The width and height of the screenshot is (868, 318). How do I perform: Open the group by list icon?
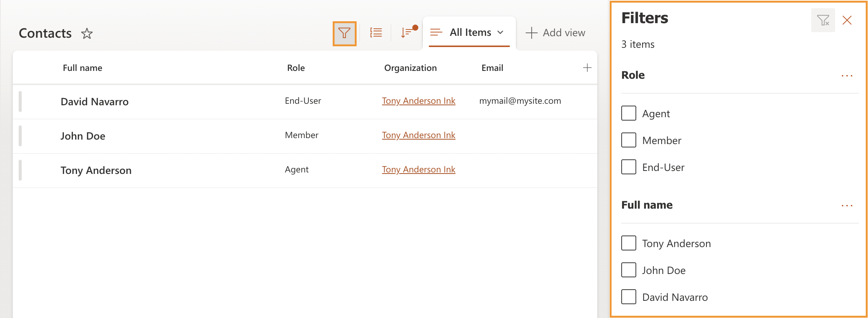tap(376, 33)
